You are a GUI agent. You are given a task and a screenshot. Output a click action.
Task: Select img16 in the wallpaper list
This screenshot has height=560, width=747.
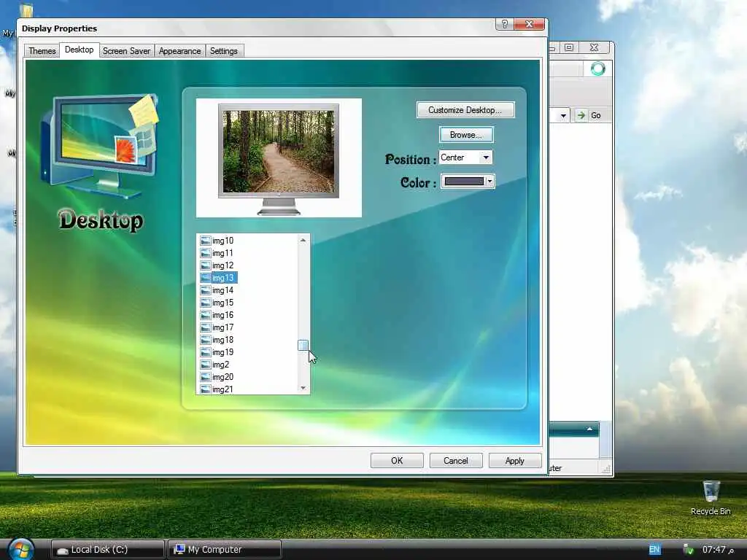[222, 315]
